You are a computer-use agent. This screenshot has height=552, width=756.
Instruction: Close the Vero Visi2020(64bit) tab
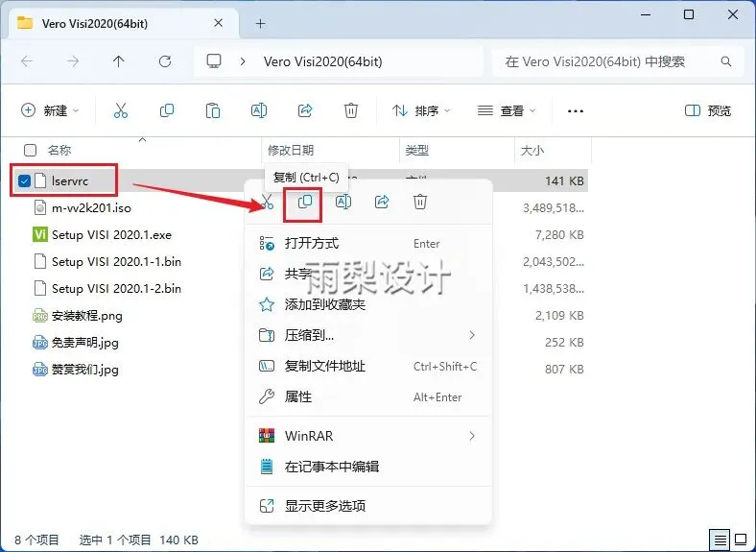(219, 23)
